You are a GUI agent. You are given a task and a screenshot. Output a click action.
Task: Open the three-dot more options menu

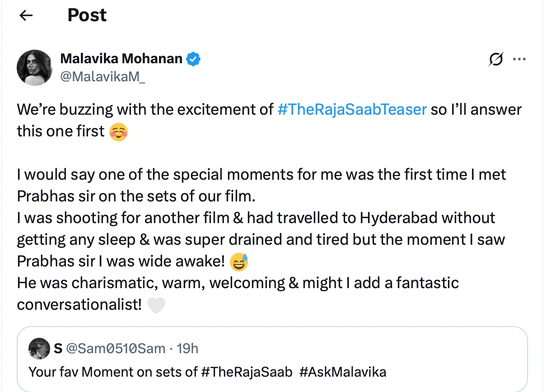tap(519, 59)
